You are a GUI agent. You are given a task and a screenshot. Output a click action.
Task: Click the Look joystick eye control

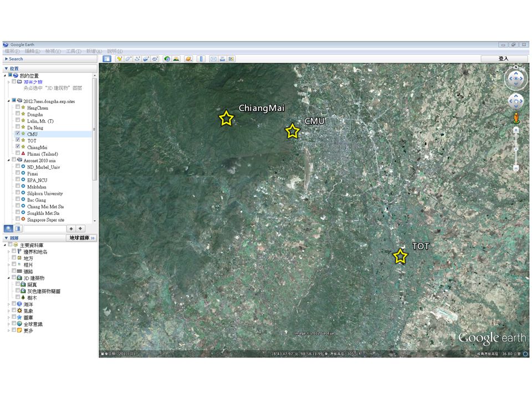click(516, 78)
